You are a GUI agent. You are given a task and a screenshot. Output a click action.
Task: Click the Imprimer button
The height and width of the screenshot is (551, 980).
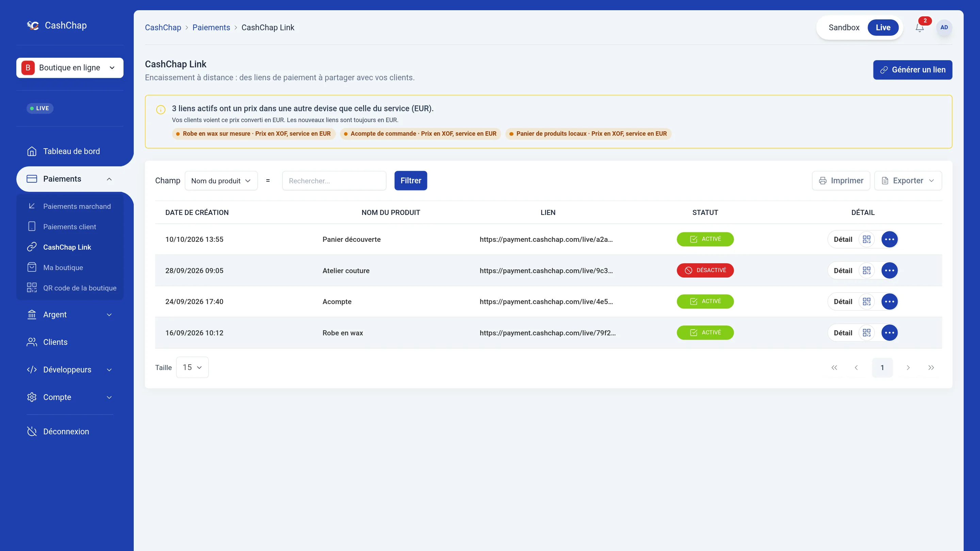tap(841, 181)
